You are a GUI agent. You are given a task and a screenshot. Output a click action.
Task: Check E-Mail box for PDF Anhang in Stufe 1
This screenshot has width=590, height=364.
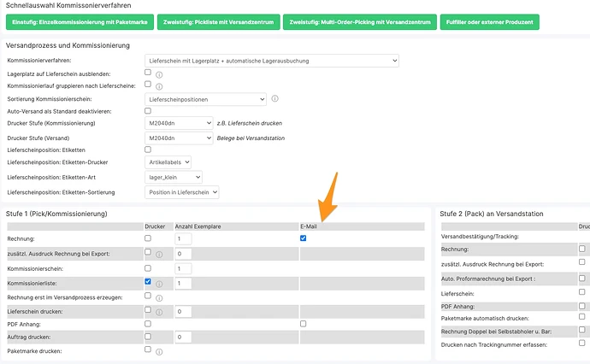304,324
